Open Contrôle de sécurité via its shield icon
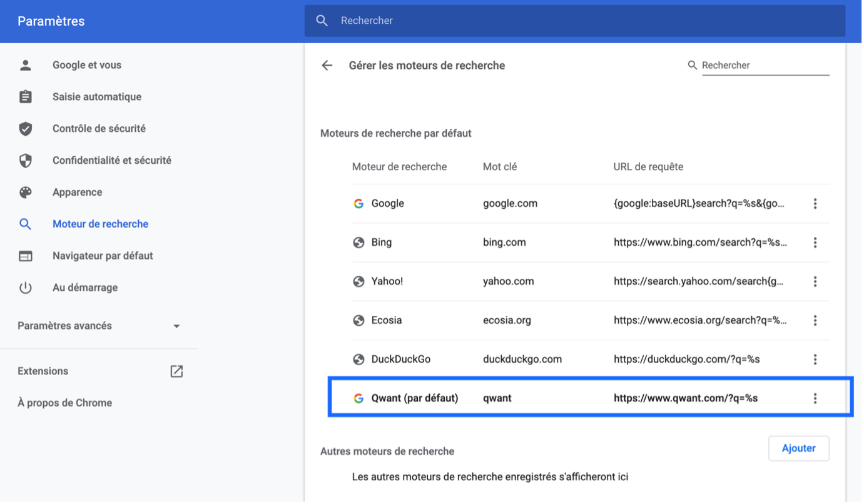864x504 pixels. 25,128
